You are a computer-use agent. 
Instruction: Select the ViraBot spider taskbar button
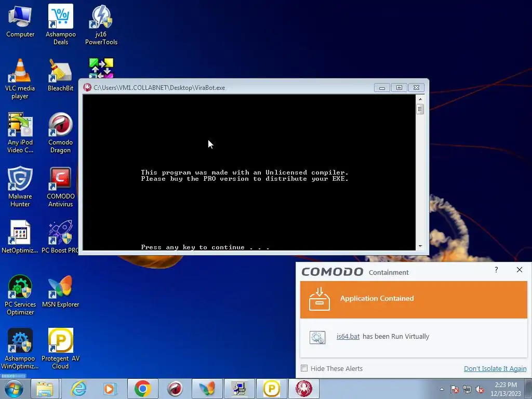point(303,389)
